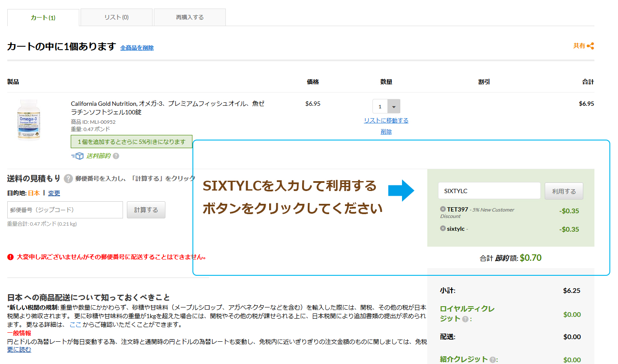
Task: Click the 削除 link under quantity
Action: pos(386,132)
